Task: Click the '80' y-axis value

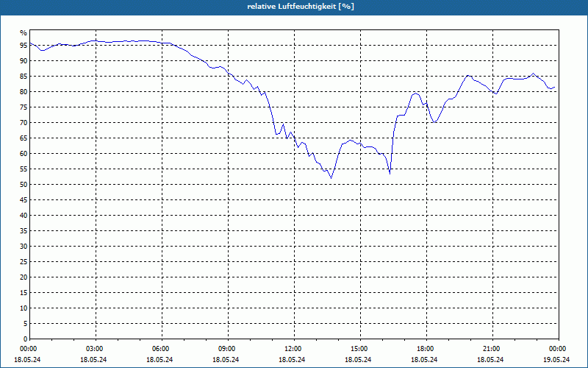Action: pyautogui.click(x=24, y=91)
